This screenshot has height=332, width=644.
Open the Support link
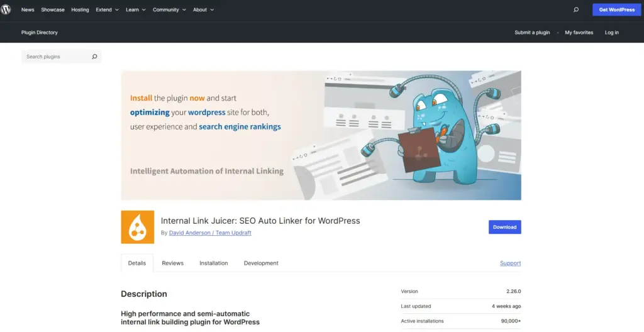[x=510, y=263]
